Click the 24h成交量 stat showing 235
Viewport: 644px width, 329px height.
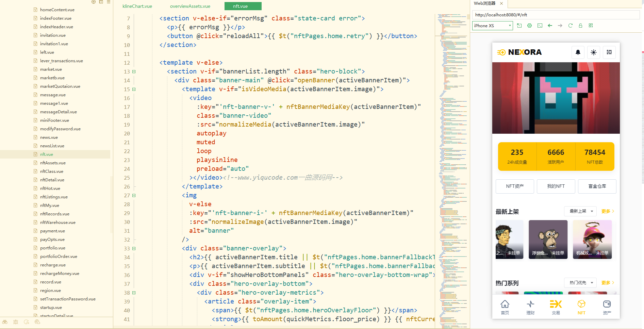517,157
